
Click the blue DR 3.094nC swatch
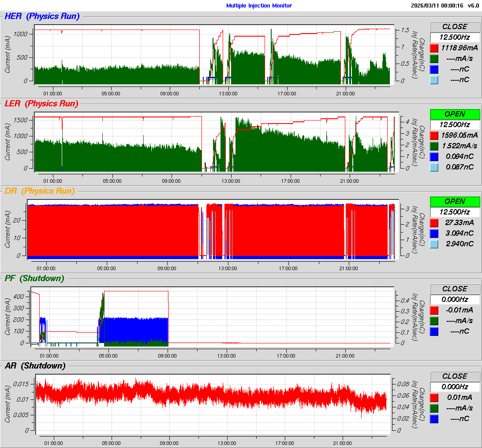click(x=434, y=233)
